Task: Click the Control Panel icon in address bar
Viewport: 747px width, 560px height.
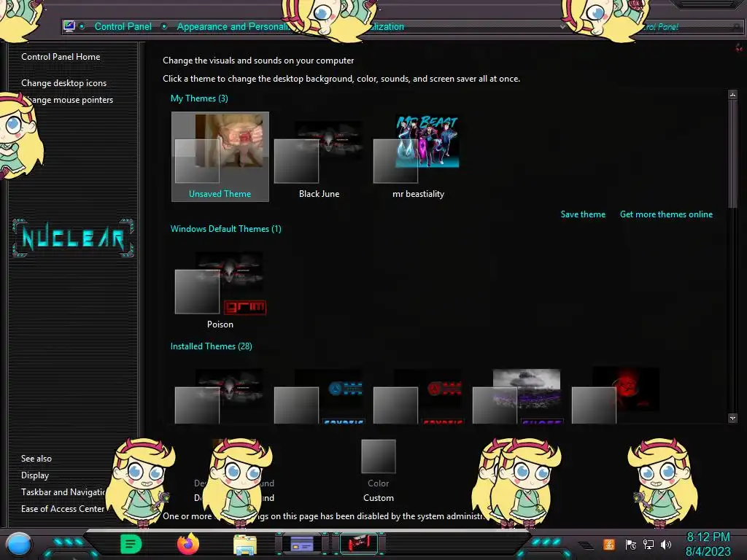Action: pyautogui.click(x=69, y=26)
